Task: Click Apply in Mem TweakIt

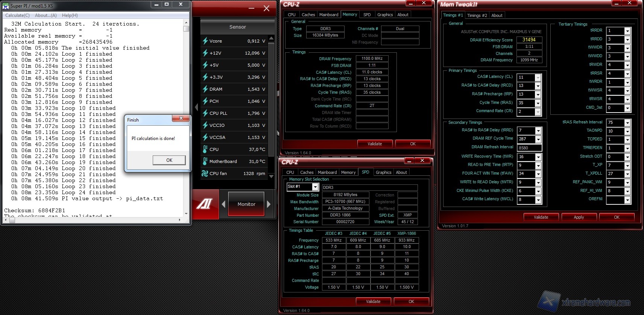Action: coord(579,217)
